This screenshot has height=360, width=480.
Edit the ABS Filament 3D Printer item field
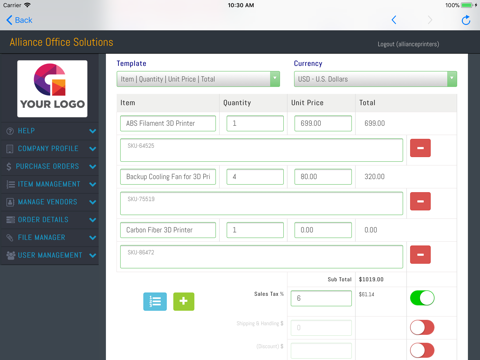coord(168,123)
